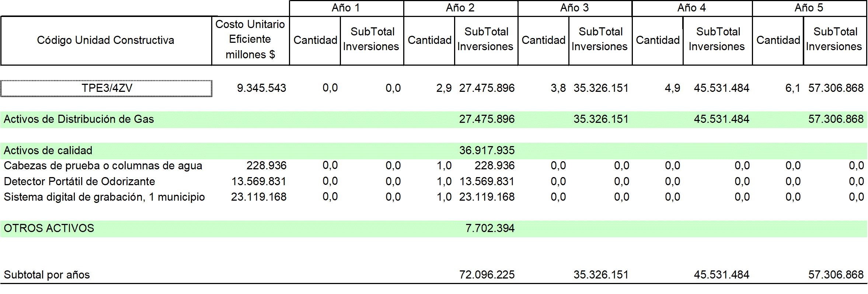Select the Activos de Distribución de Gas row
Screen dimensions: 868x294
[x=79, y=119]
